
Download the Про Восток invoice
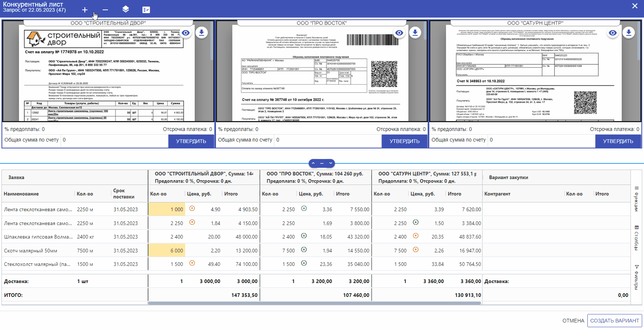(x=415, y=33)
